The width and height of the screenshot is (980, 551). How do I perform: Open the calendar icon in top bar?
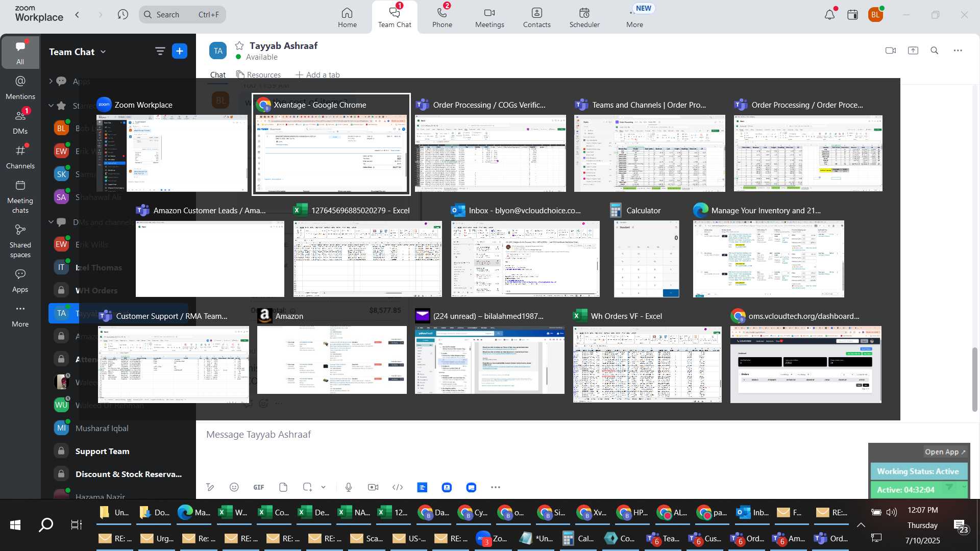(x=852, y=15)
